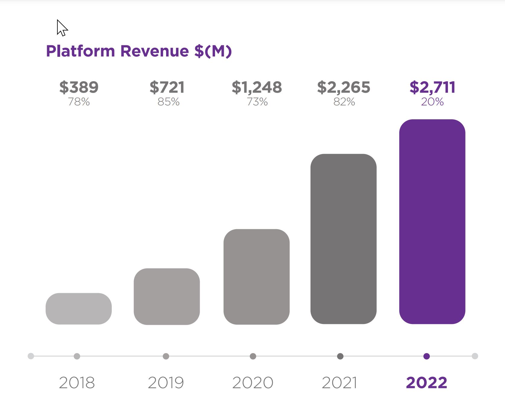Viewport: 505px width, 420px height.
Task: Select the $2,265 revenue value
Action: click(344, 87)
